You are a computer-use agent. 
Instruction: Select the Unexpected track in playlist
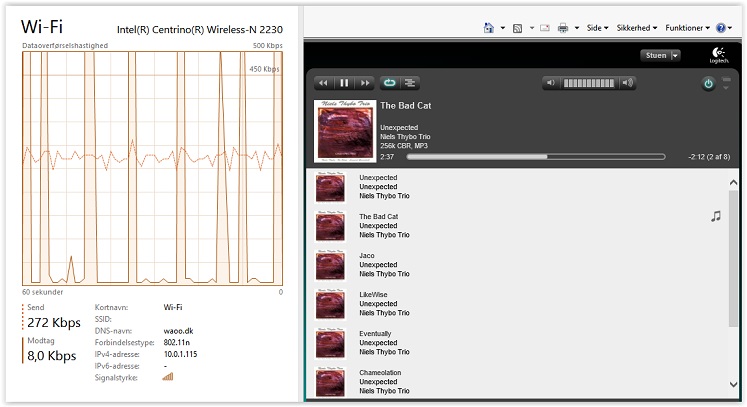pyautogui.click(x=518, y=187)
